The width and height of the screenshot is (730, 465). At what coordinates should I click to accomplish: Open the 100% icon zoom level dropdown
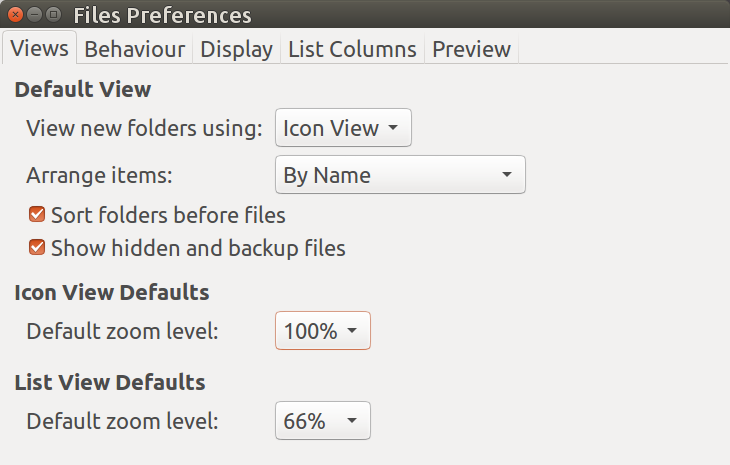tap(322, 331)
